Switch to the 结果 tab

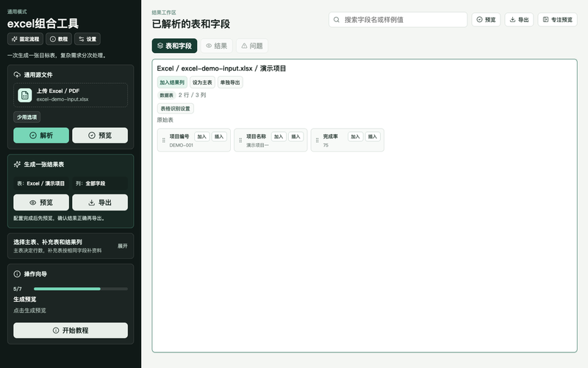[217, 46]
